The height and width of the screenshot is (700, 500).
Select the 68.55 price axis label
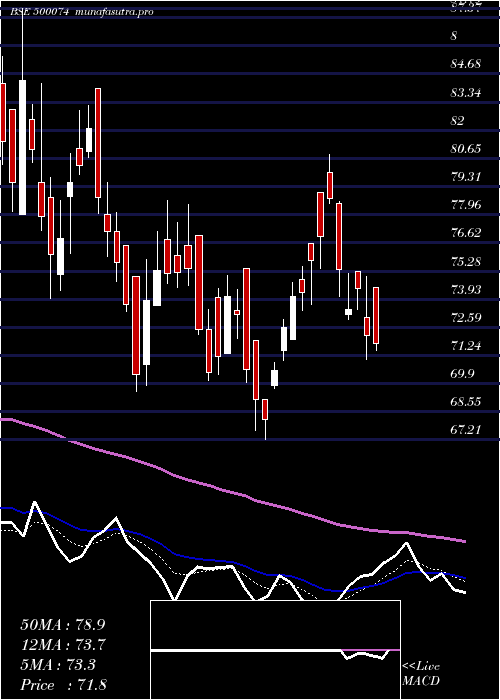point(466,401)
